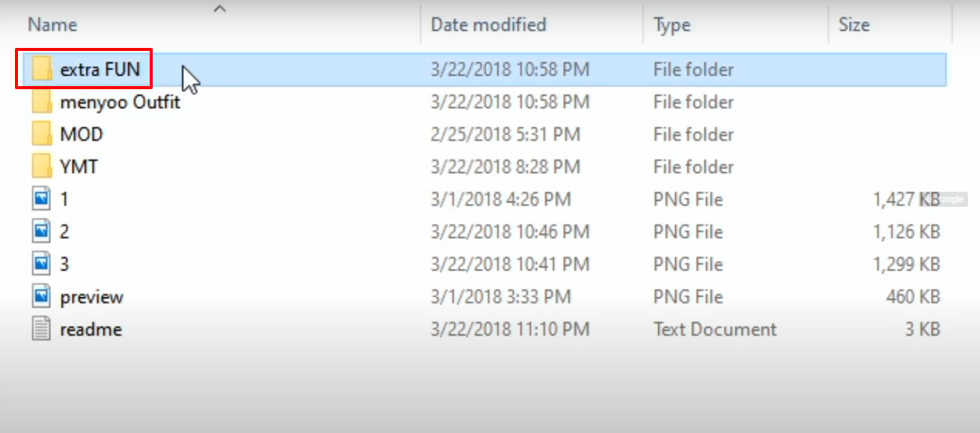
Task: Click the YMT folder icon
Action: coord(43,166)
